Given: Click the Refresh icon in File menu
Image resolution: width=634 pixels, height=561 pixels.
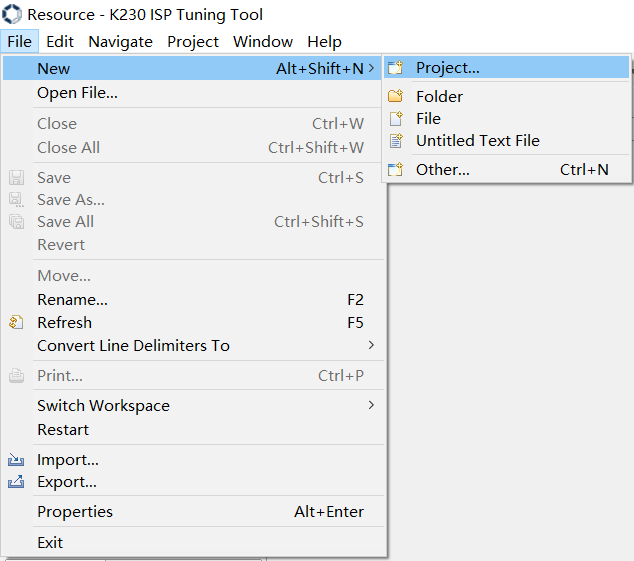Looking at the screenshot, I should (x=16, y=322).
